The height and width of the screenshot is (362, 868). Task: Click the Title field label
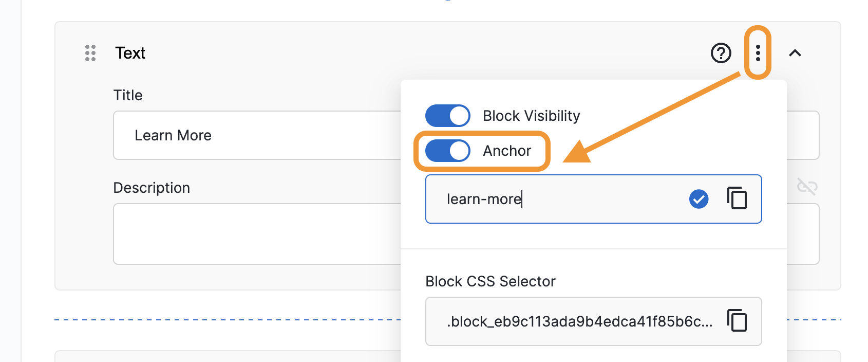[x=128, y=95]
